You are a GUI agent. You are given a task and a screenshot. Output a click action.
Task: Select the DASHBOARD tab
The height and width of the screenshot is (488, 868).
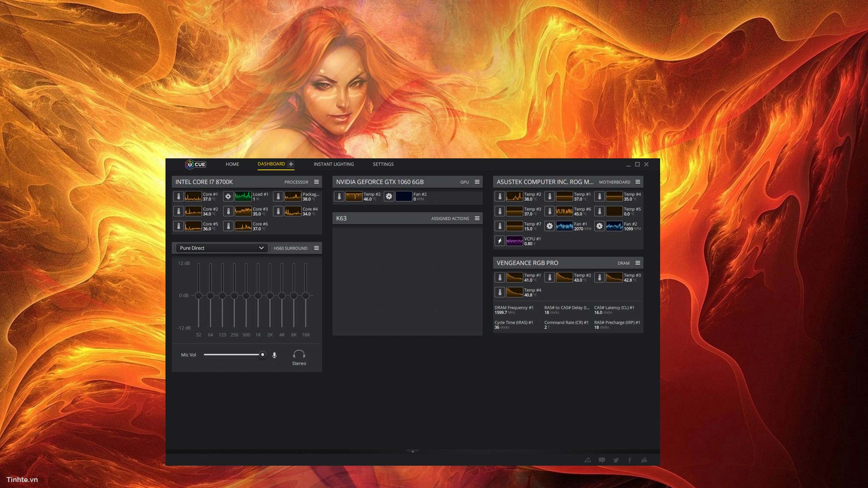(271, 164)
